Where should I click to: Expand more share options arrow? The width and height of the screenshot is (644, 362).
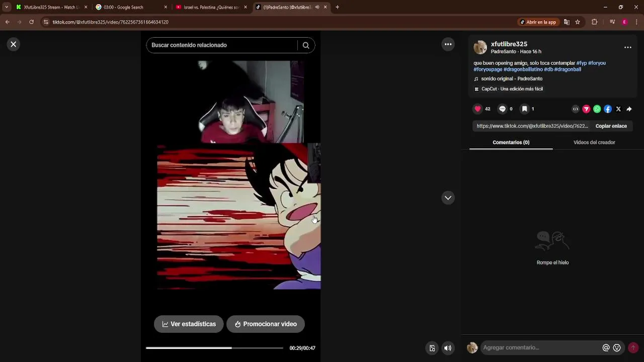tap(629, 109)
